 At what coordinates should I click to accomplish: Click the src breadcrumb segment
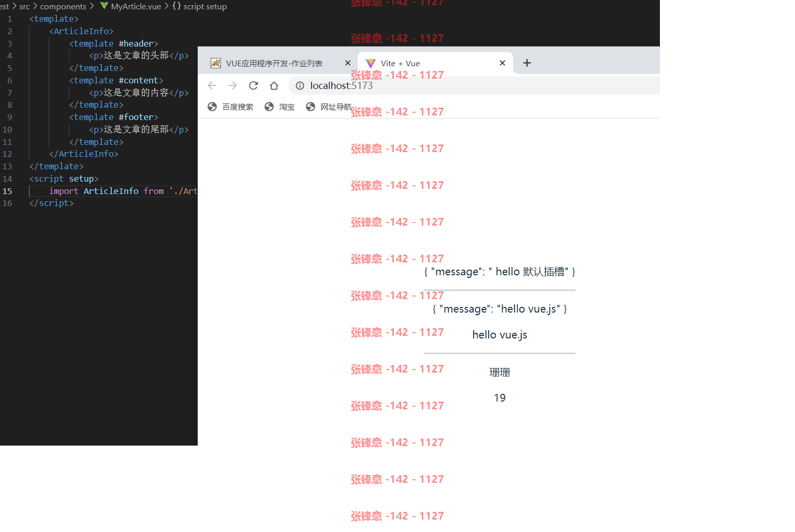[x=24, y=7]
